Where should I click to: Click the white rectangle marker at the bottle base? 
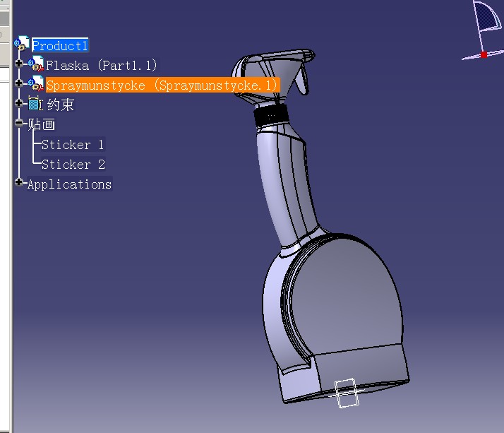[347, 393]
